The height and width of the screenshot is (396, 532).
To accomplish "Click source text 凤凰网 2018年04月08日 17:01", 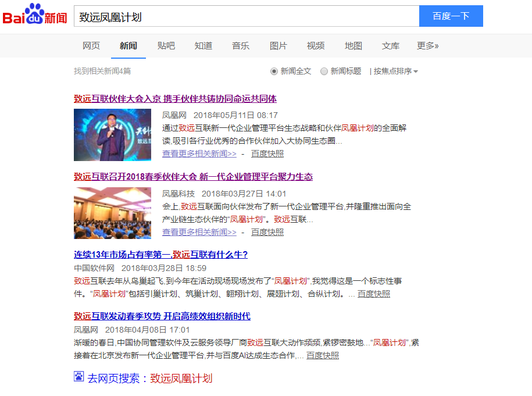I will click(x=131, y=330).
